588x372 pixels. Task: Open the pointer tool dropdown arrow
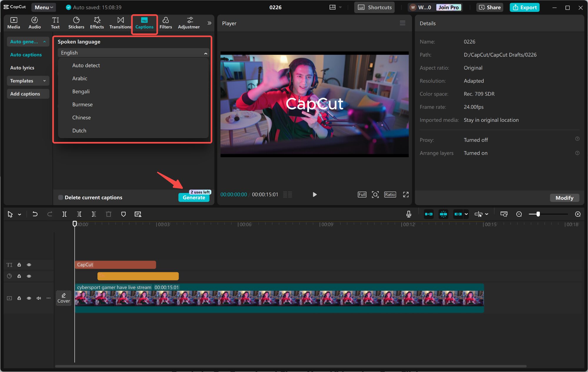19,215
